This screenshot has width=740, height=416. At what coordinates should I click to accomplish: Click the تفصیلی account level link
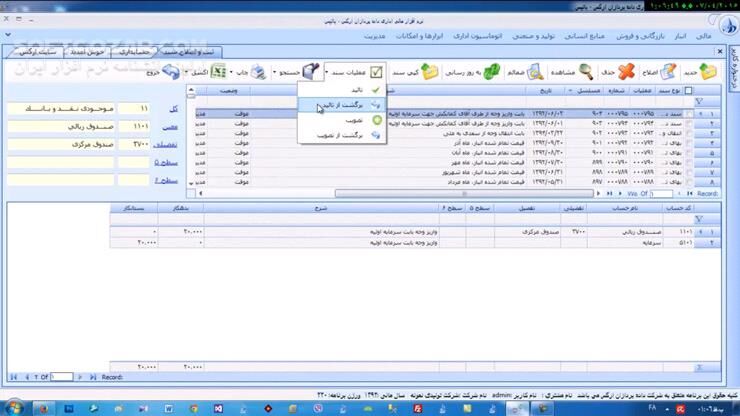coord(166,144)
